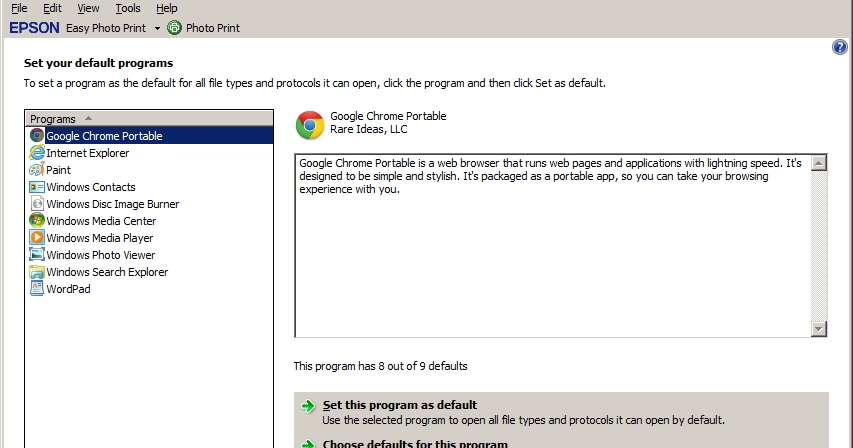
Task: Select Windows Disc Image Burner entry
Action: click(113, 204)
